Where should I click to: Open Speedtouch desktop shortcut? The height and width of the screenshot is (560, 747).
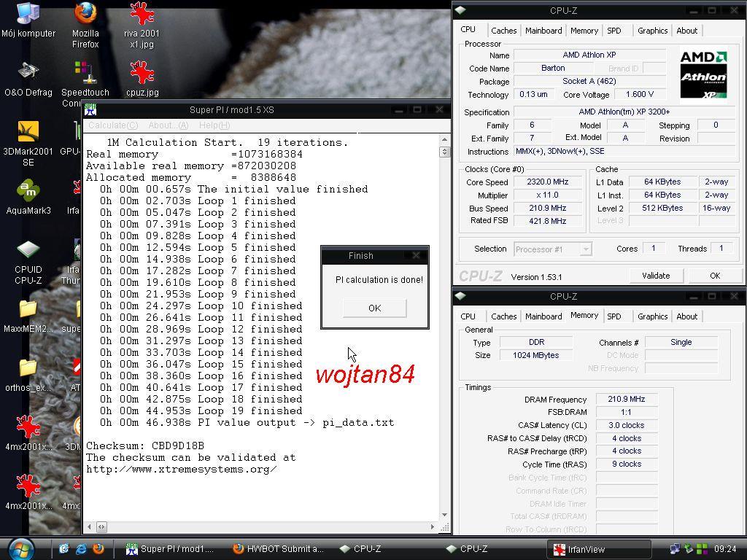tap(85, 85)
